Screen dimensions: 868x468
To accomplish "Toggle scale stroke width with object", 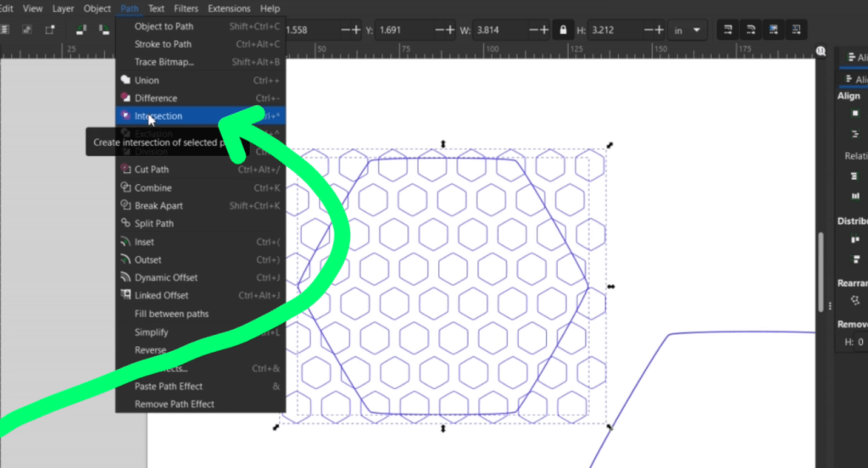I will pos(728,31).
